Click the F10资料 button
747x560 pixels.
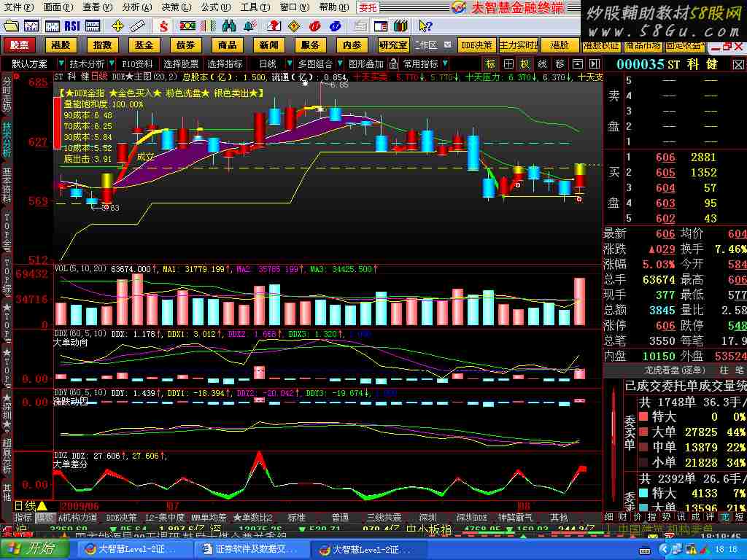click(137, 63)
